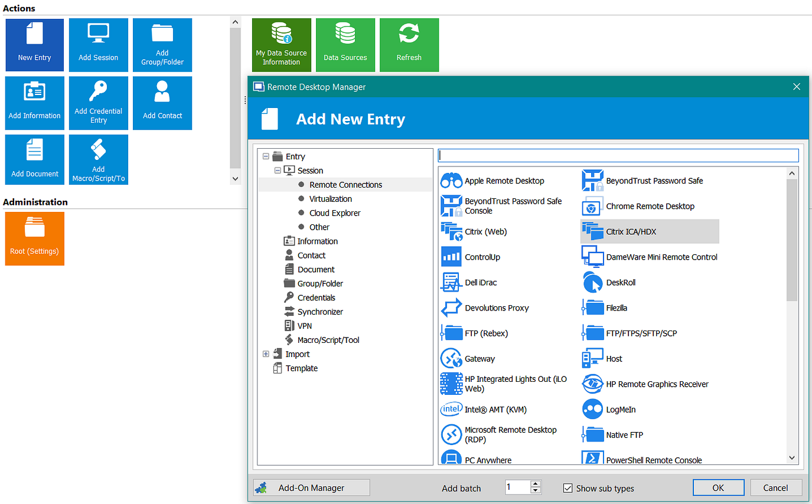Click the New Entry tile

coord(34,45)
